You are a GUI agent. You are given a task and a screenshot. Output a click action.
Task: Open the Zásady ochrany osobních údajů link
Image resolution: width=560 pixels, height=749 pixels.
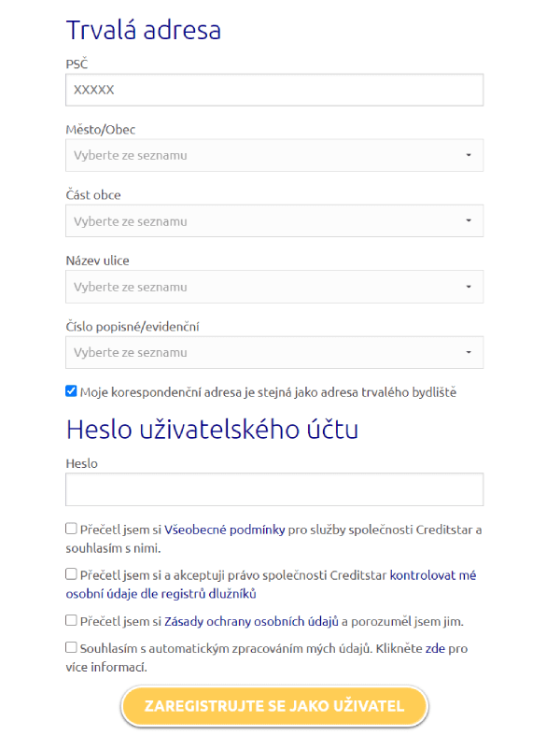pos(251,621)
